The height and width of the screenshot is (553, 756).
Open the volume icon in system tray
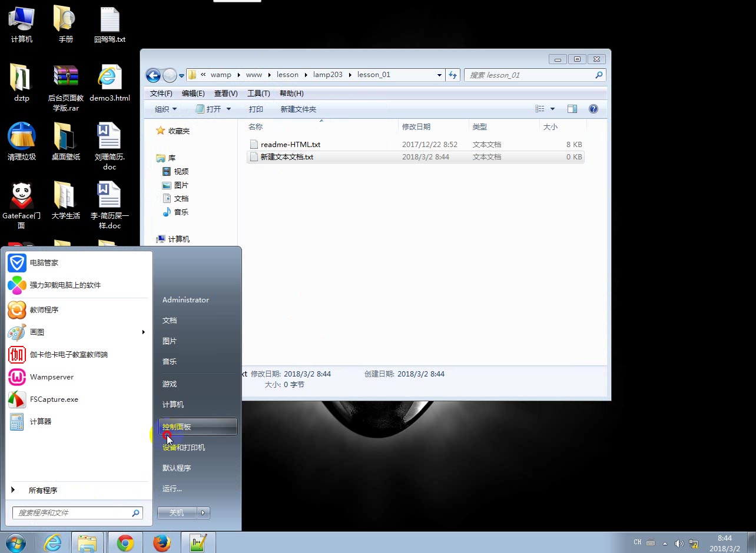pos(679,543)
